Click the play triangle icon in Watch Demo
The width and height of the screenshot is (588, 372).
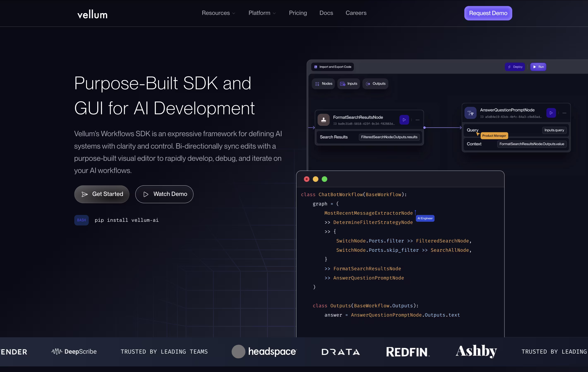146,194
